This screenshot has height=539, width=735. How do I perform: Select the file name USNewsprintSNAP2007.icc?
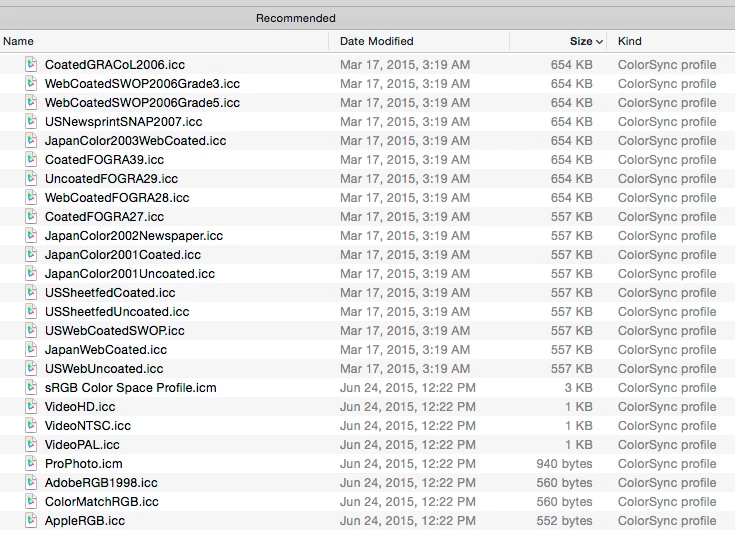pos(124,121)
